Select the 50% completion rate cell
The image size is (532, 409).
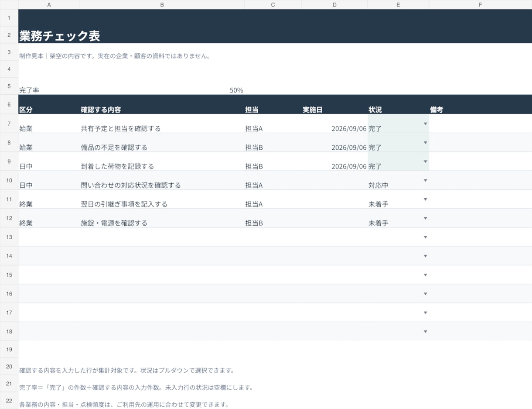[x=162, y=86]
